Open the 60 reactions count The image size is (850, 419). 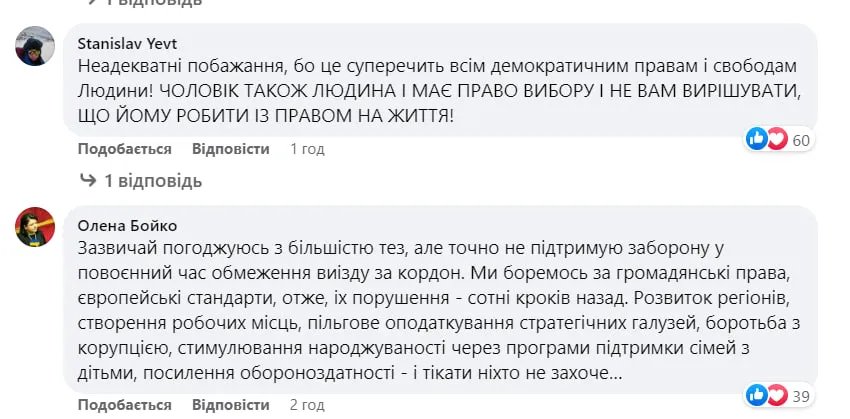(801, 140)
